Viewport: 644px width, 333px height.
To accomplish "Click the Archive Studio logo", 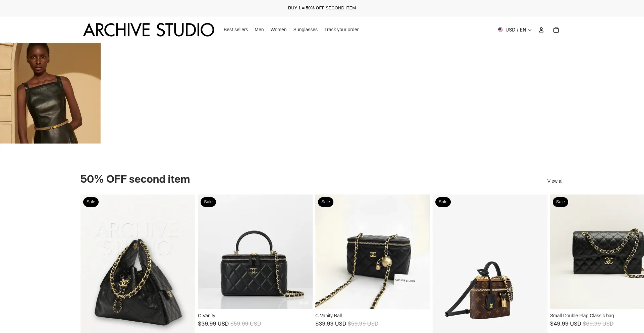I will pos(149,30).
